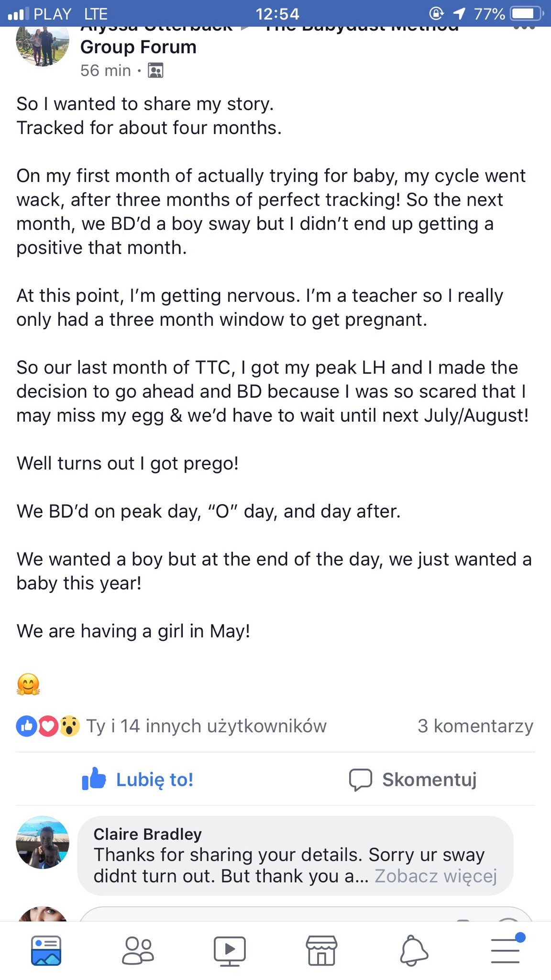Open the Notifications bell tab
The height and width of the screenshot is (980, 551).
click(414, 950)
